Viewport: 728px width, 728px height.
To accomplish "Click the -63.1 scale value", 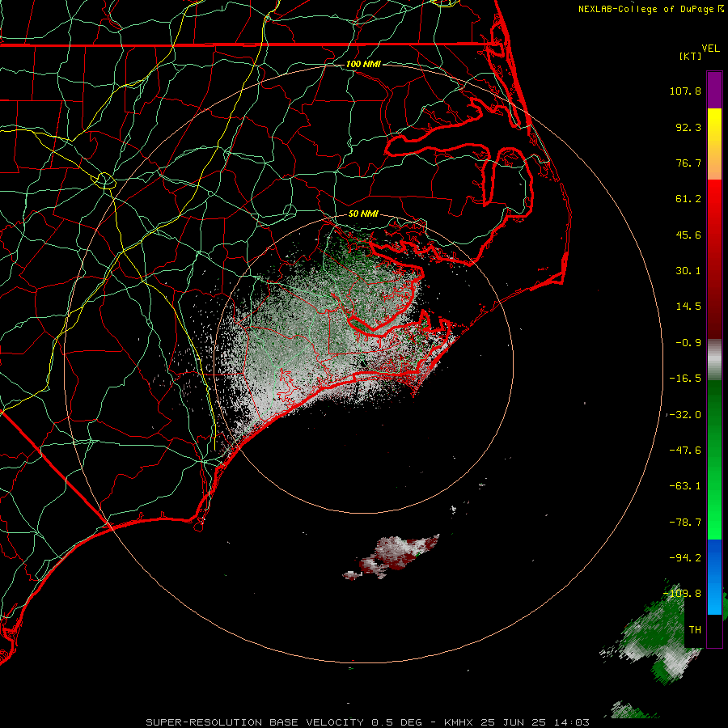I will (x=685, y=486).
